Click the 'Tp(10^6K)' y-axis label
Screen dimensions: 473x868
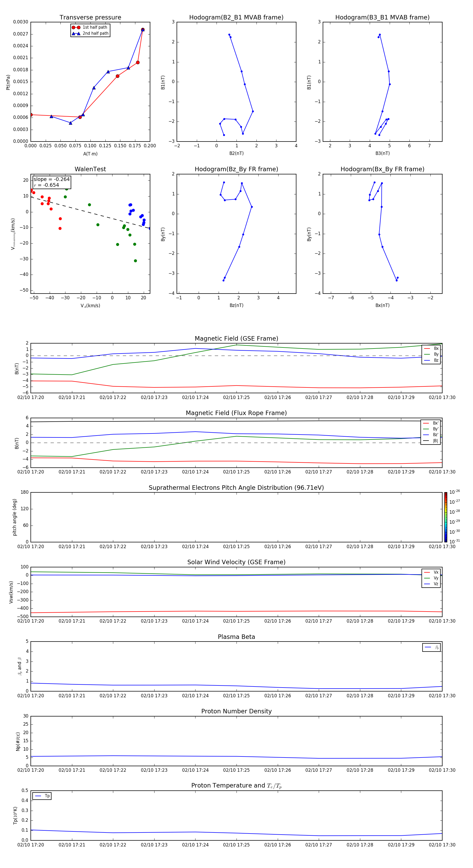[x=15, y=815]
